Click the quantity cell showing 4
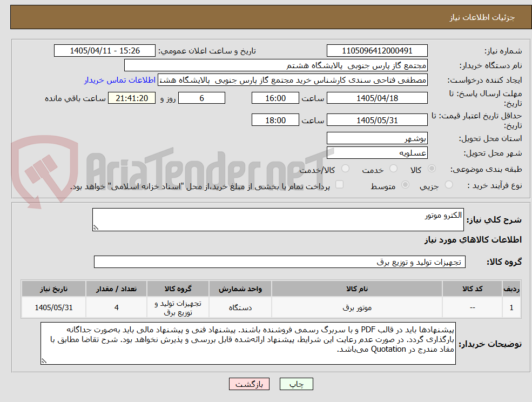 pos(116,307)
